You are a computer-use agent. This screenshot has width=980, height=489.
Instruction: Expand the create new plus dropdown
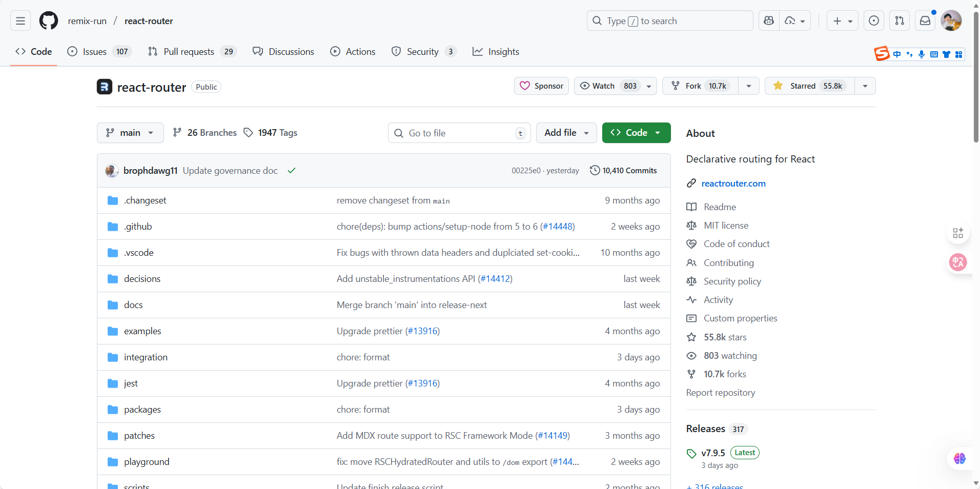(842, 21)
